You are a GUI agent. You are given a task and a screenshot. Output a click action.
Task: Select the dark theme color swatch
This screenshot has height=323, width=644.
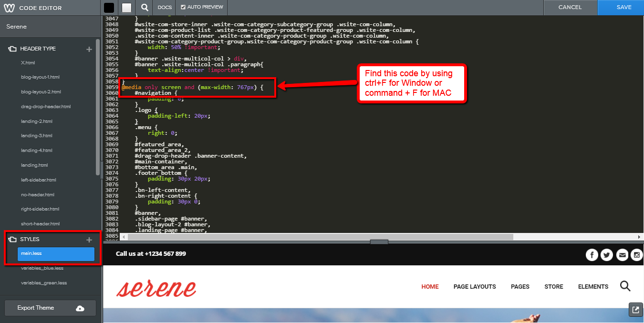(109, 8)
